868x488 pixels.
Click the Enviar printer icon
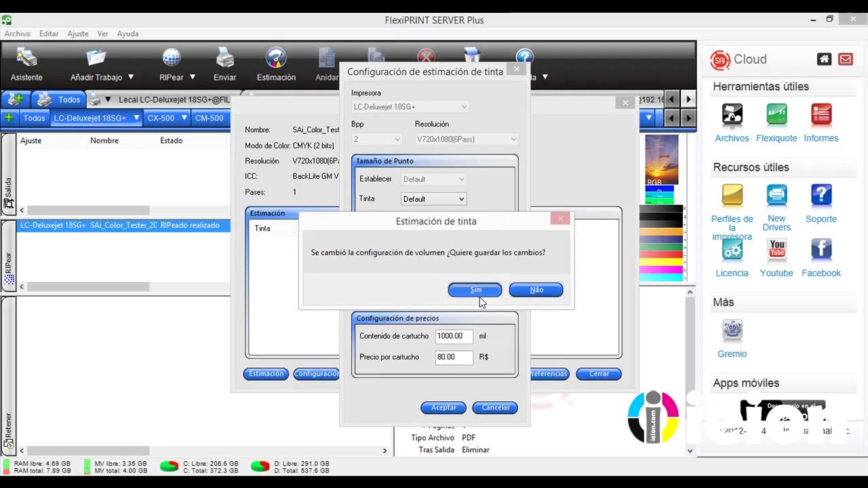pyautogui.click(x=224, y=58)
